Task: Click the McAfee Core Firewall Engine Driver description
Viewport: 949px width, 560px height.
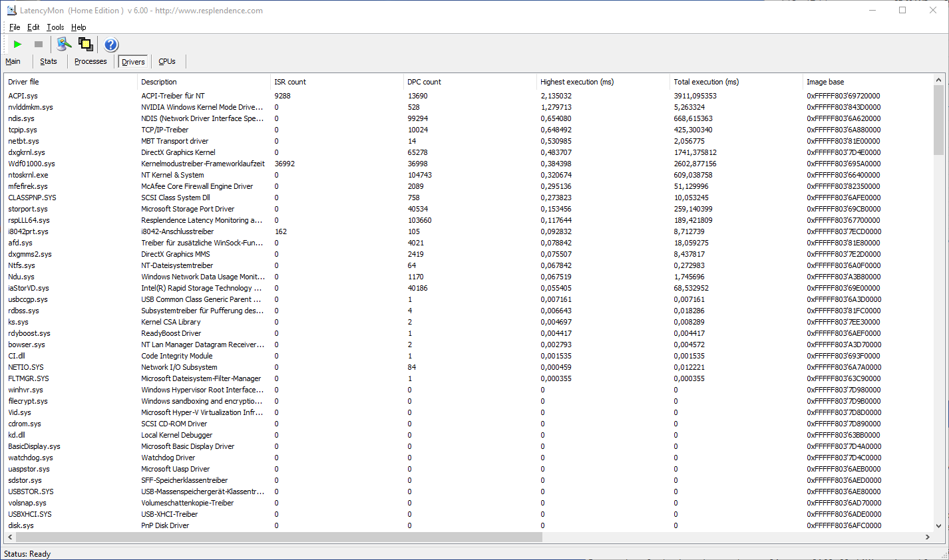Action: click(x=197, y=186)
